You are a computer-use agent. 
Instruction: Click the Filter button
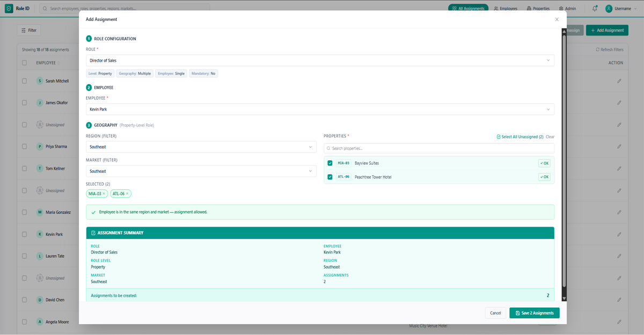(28, 31)
